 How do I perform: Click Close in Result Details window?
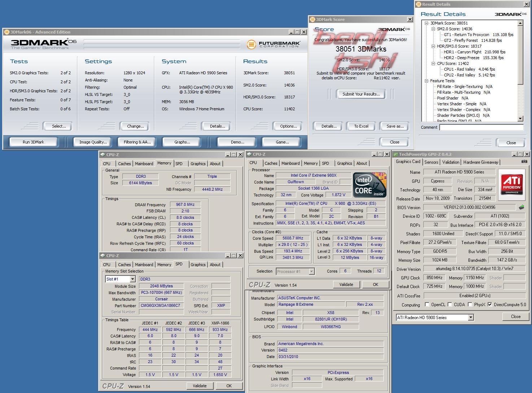tap(511, 143)
